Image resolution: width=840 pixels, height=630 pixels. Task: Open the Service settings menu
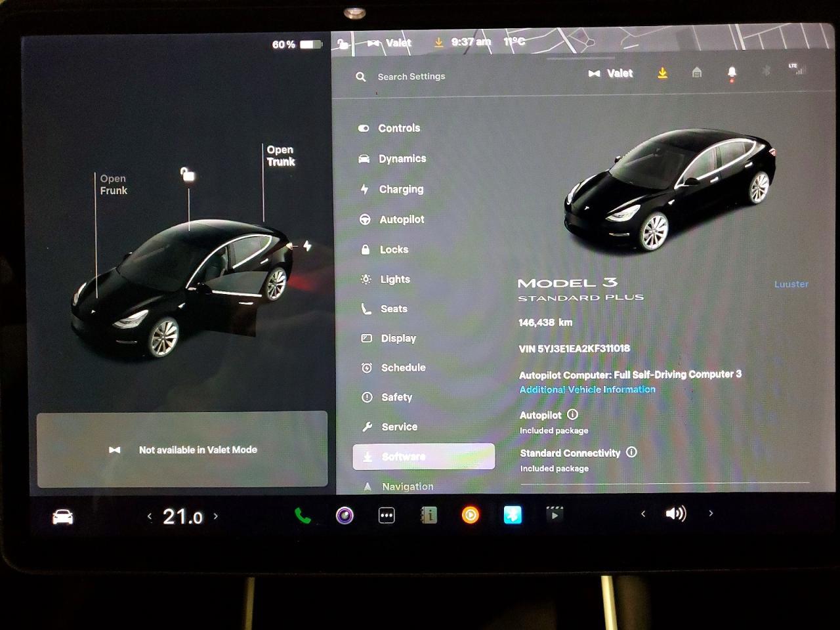point(390,427)
